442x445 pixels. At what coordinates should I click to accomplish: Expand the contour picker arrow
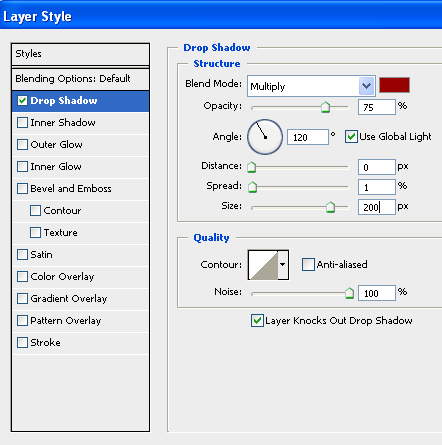(283, 265)
